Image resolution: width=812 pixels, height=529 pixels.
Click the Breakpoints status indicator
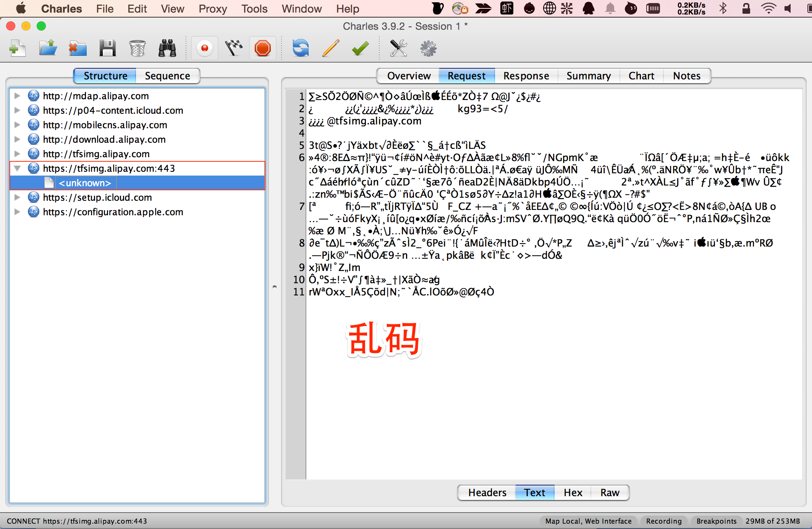pos(717,521)
